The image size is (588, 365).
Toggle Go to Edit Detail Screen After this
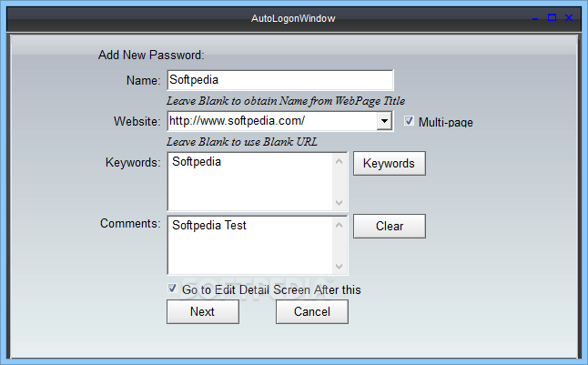pyautogui.click(x=172, y=289)
